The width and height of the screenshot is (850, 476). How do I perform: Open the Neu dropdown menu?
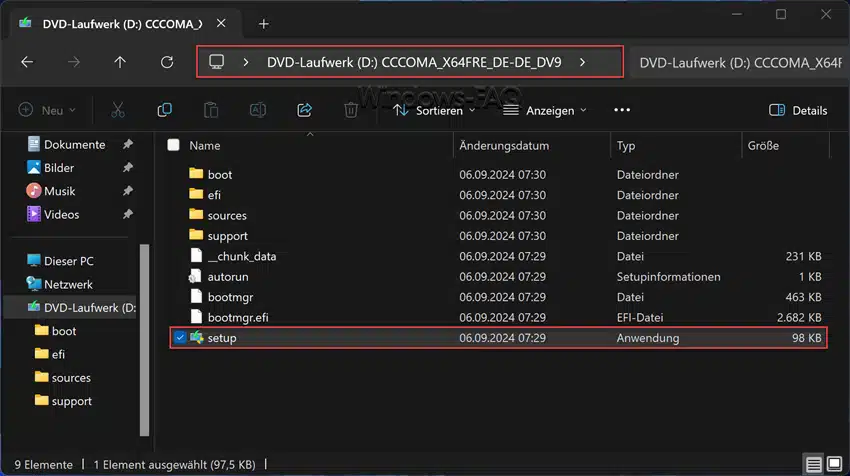pyautogui.click(x=47, y=110)
